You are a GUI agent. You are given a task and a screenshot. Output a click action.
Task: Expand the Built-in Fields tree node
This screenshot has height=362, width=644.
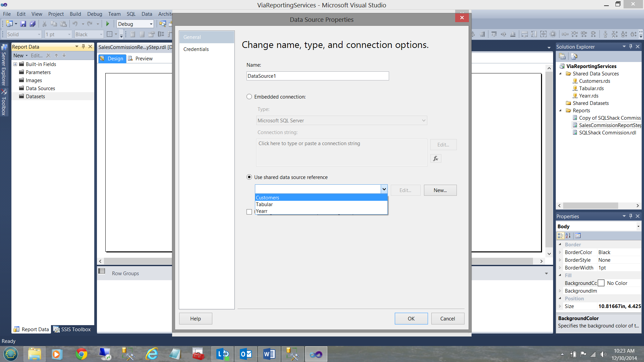(x=15, y=64)
